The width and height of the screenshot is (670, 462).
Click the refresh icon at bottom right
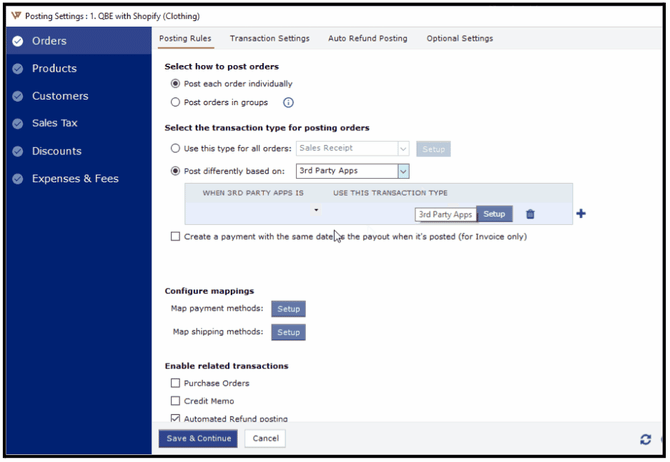[645, 439]
